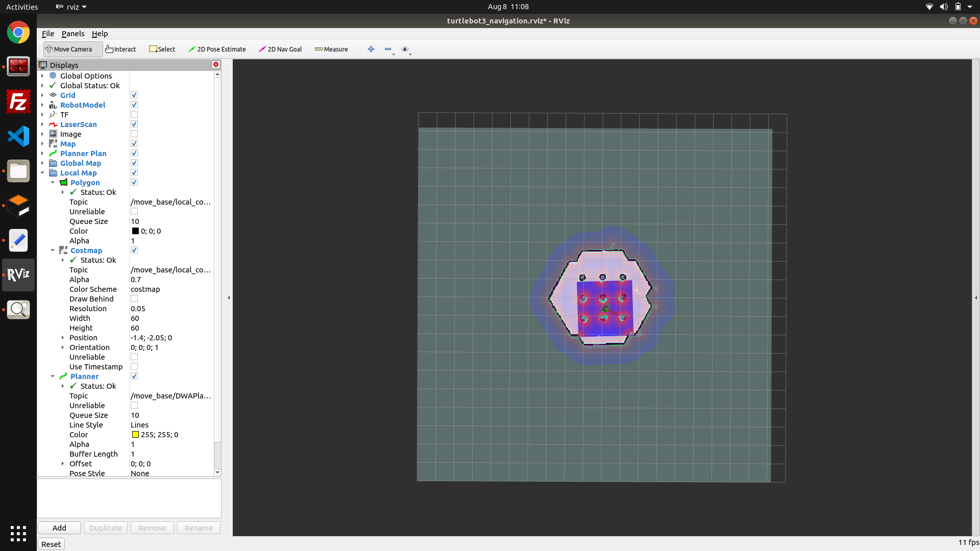The width and height of the screenshot is (980, 551).
Task: Pick the Measure tool
Action: click(x=331, y=49)
